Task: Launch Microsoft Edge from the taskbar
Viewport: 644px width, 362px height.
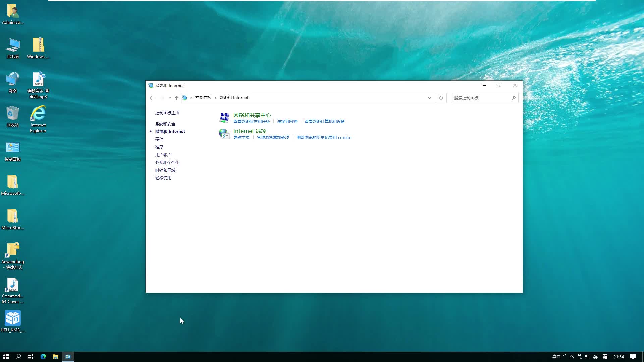Action: 43,356
